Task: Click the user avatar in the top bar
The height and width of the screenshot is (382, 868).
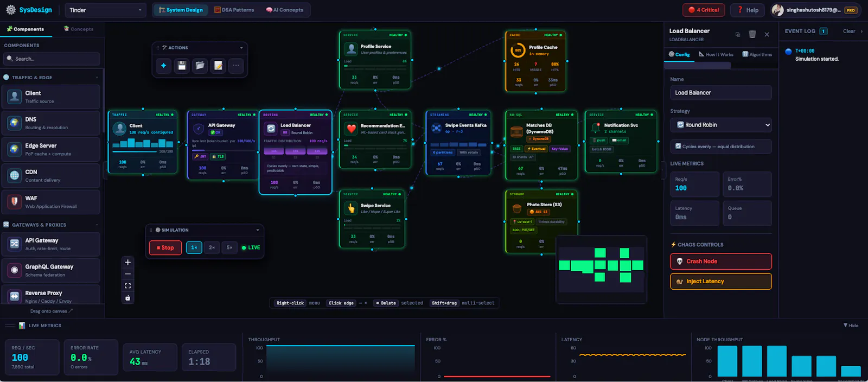Action: coord(777,10)
